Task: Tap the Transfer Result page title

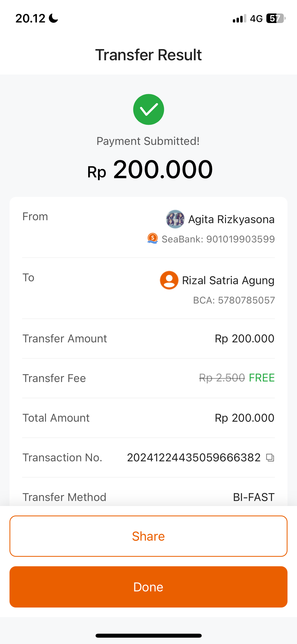Action: 149,55
